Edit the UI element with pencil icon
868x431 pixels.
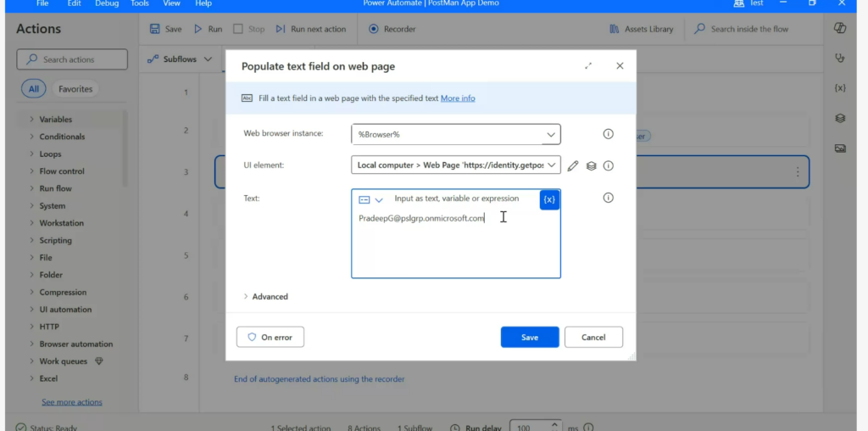573,165
